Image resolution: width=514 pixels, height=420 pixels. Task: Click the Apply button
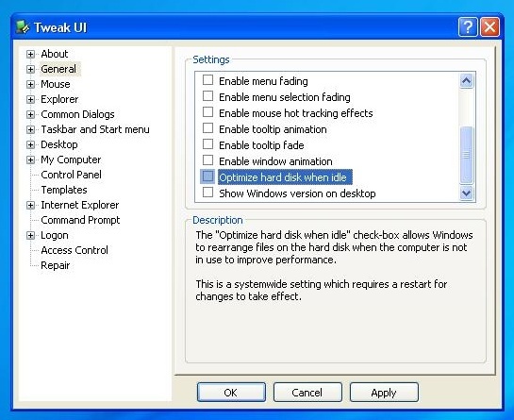[384, 392]
